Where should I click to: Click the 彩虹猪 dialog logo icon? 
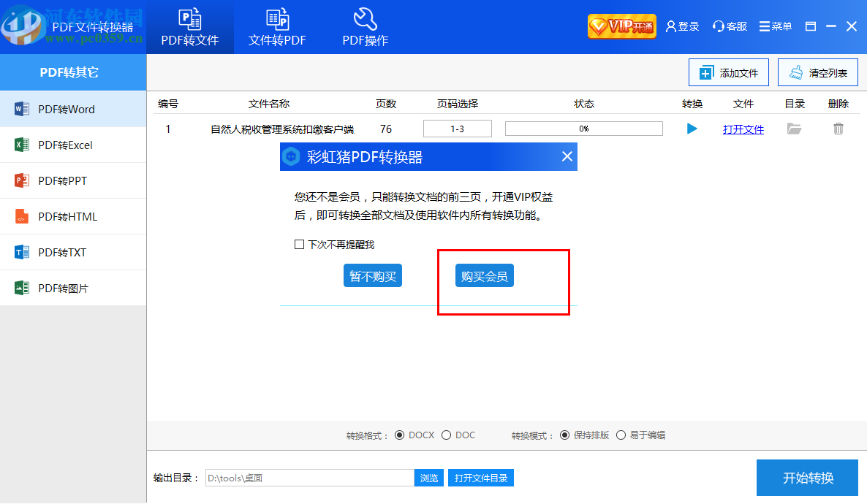(x=292, y=156)
